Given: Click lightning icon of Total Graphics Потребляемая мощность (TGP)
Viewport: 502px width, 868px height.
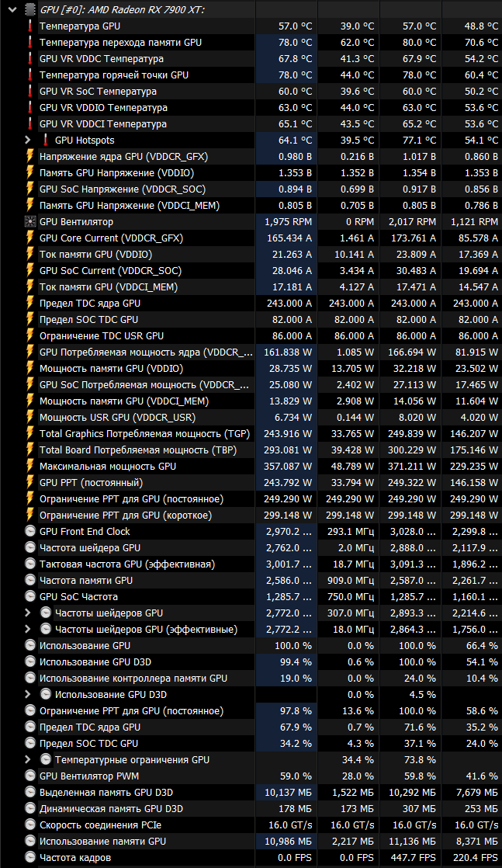Looking at the screenshot, I should pyautogui.click(x=30, y=433).
